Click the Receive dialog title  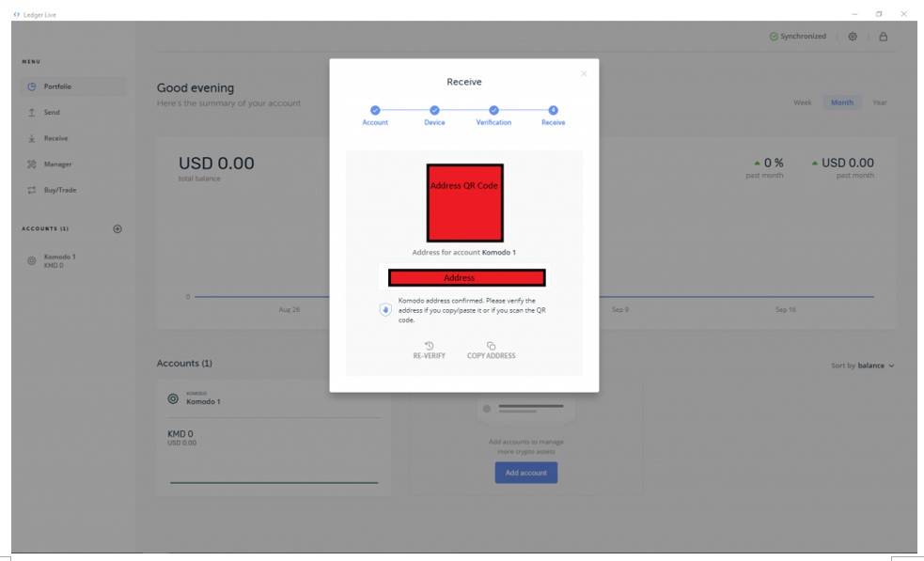[x=463, y=82]
